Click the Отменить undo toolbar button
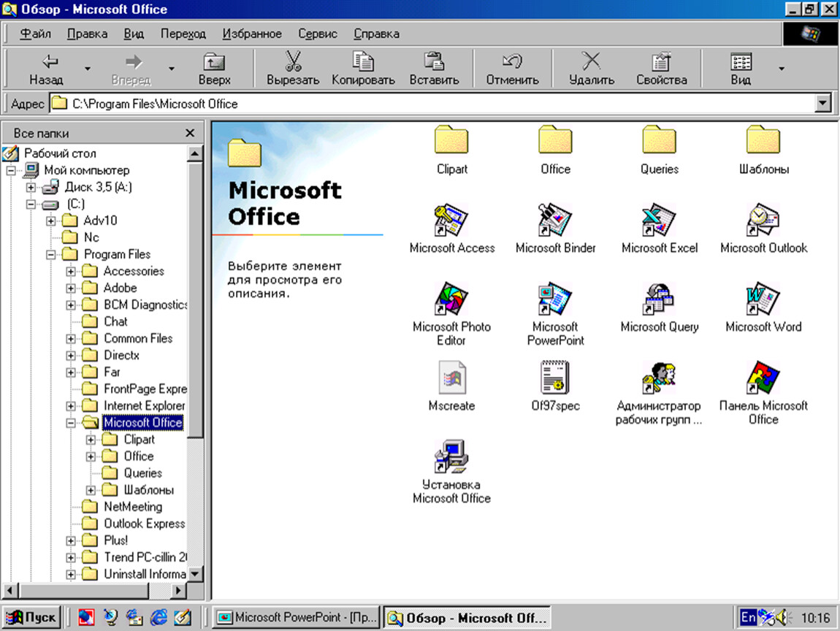 coord(512,69)
